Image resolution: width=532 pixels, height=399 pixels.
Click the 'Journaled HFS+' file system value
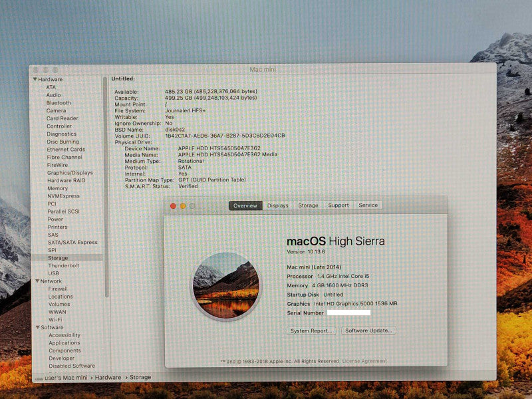click(x=186, y=110)
